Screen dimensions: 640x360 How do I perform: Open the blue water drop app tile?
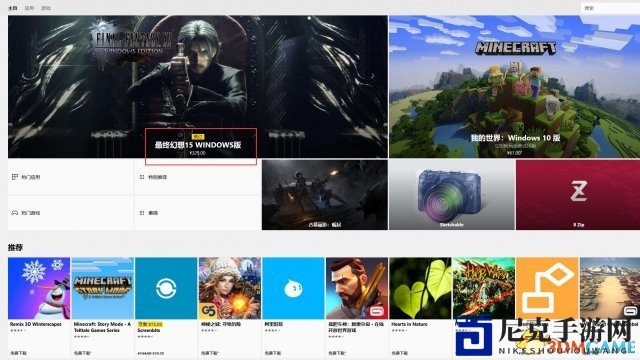[293, 288]
